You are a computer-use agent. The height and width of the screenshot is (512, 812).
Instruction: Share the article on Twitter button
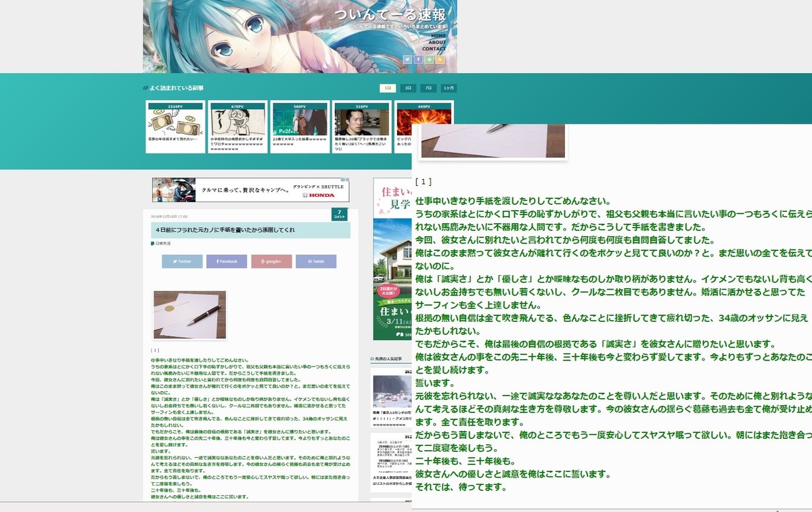click(x=181, y=261)
